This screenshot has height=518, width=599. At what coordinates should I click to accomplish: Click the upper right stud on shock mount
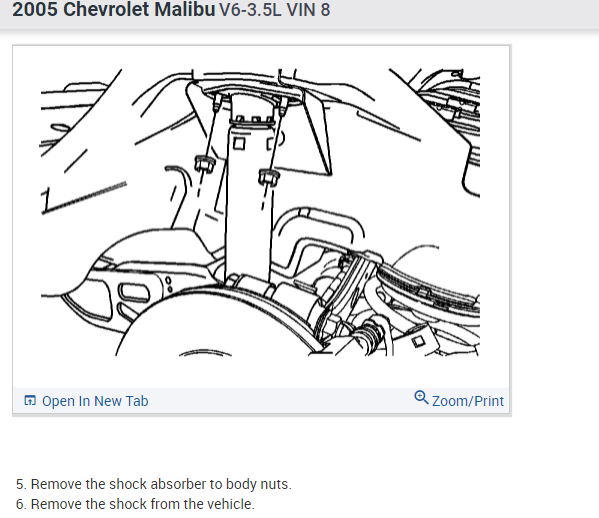click(284, 106)
